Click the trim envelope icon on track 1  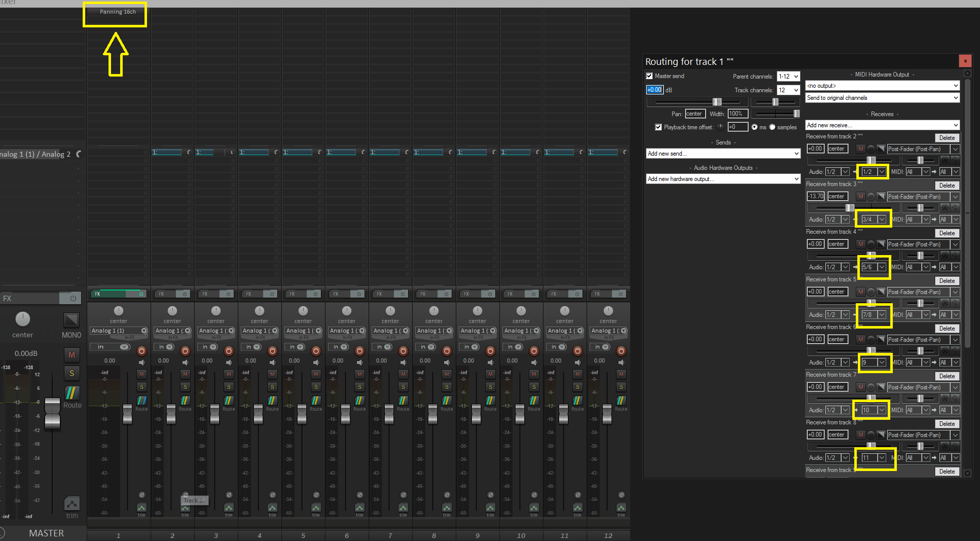(141, 508)
